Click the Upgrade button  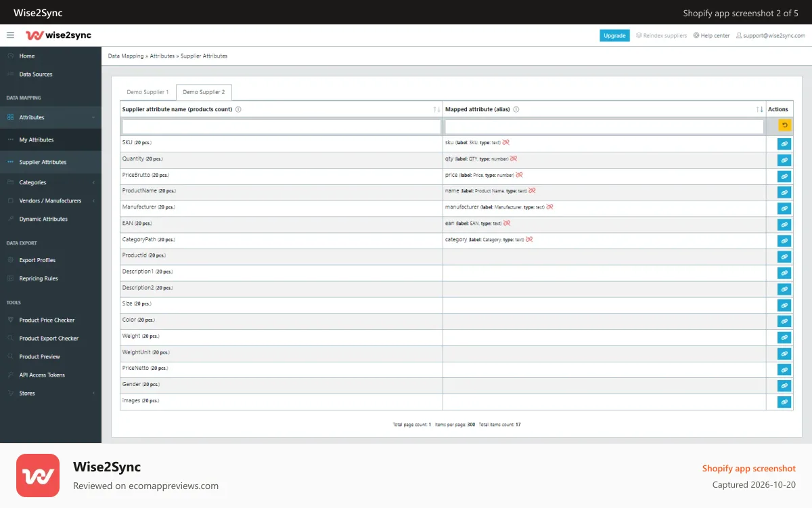click(x=614, y=36)
